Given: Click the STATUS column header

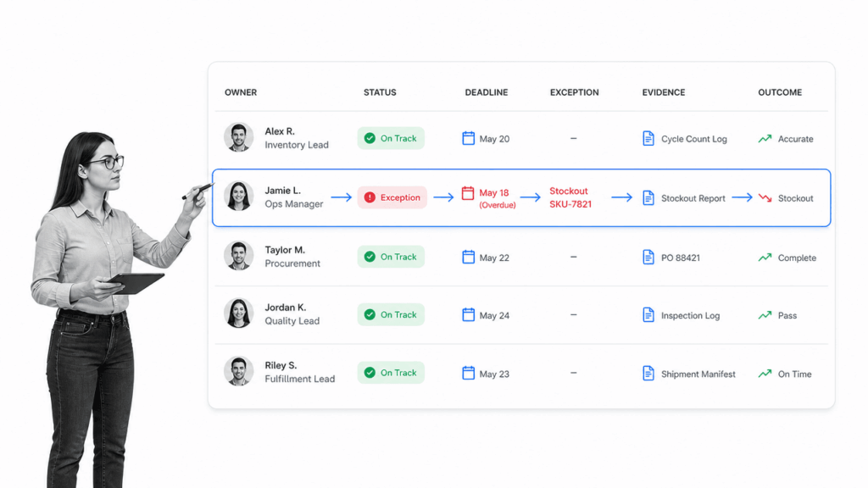Looking at the screenshot, I should click(x=380, y=92).
